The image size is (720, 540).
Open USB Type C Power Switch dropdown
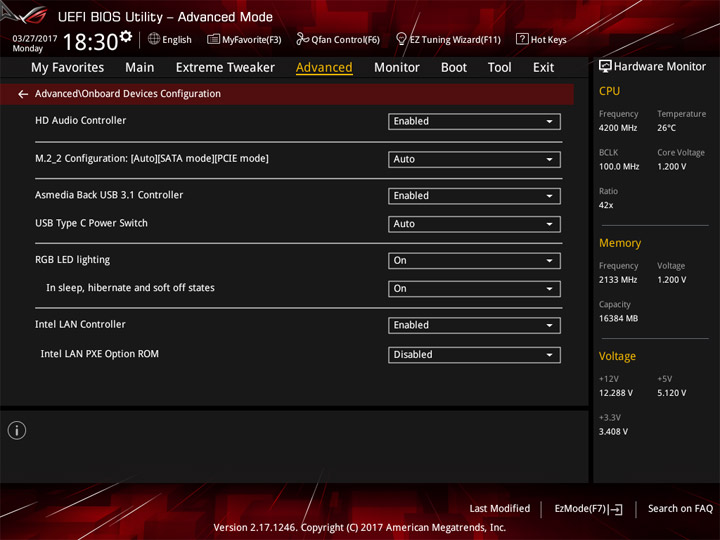coord(474,224)
